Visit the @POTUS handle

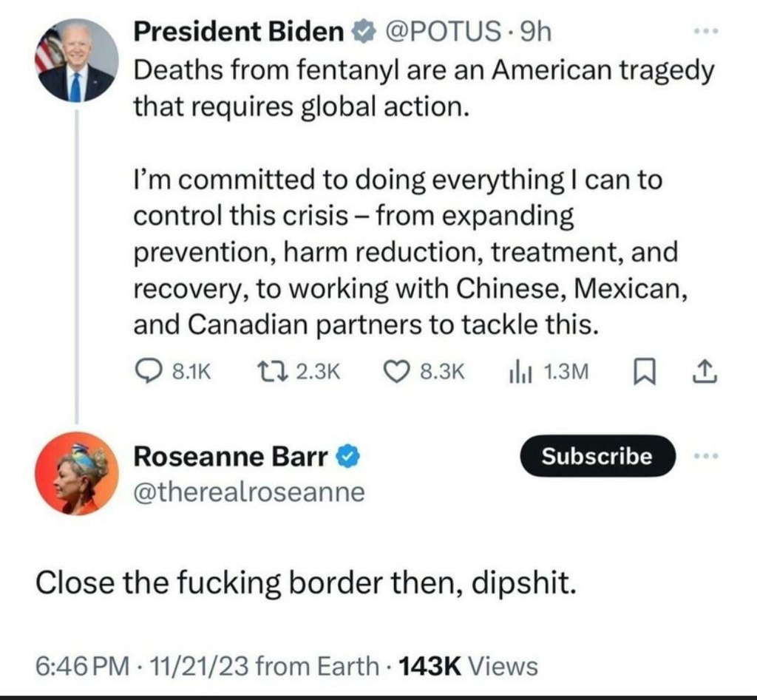[442, 32]
